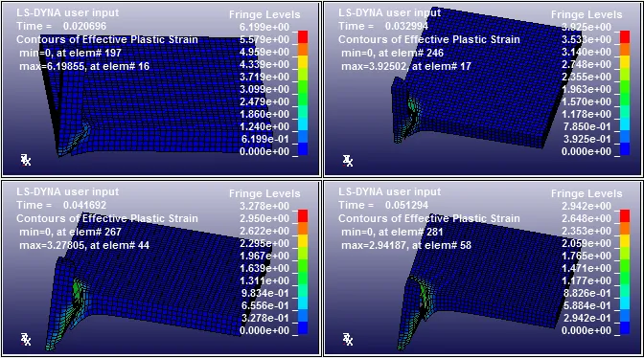Image resolution: width=644 pixels, height=358 pixels.
Task: Click 'Contours of Effective Plastic Strain' at Time 0.032994
Action: point(429,40)
